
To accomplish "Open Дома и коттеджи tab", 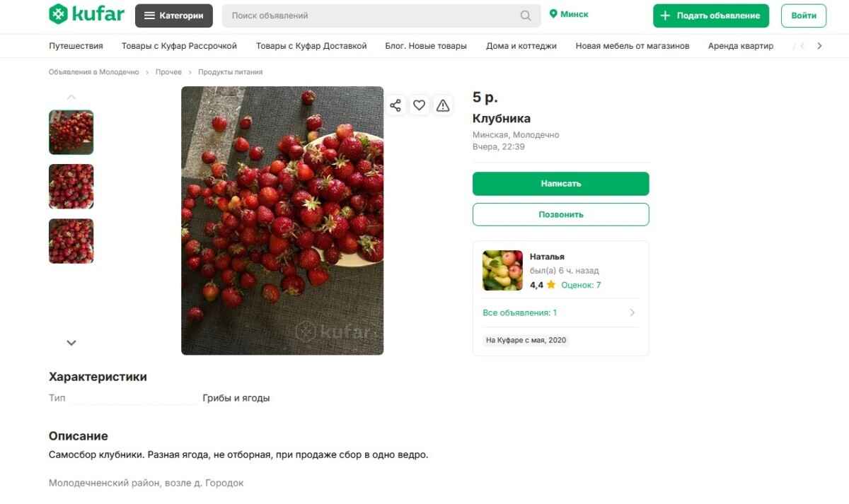I will point(521,46).
